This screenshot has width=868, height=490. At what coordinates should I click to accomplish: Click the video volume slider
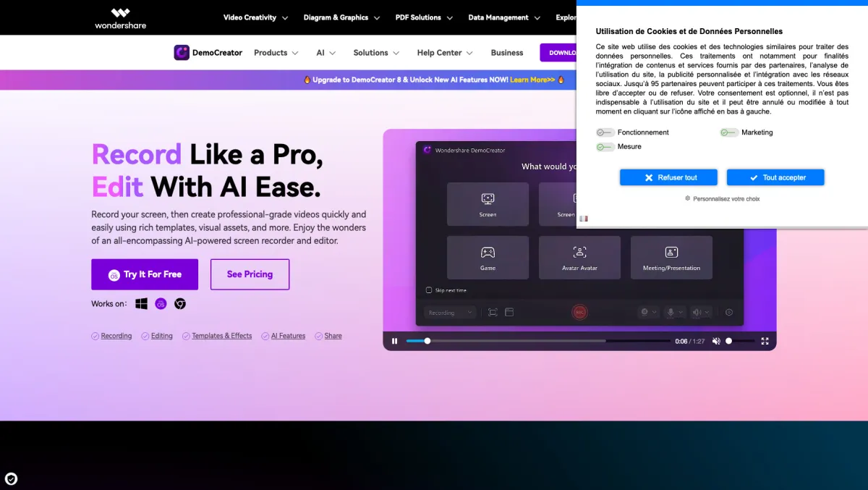pyautogui.click(x=739, y=341)
